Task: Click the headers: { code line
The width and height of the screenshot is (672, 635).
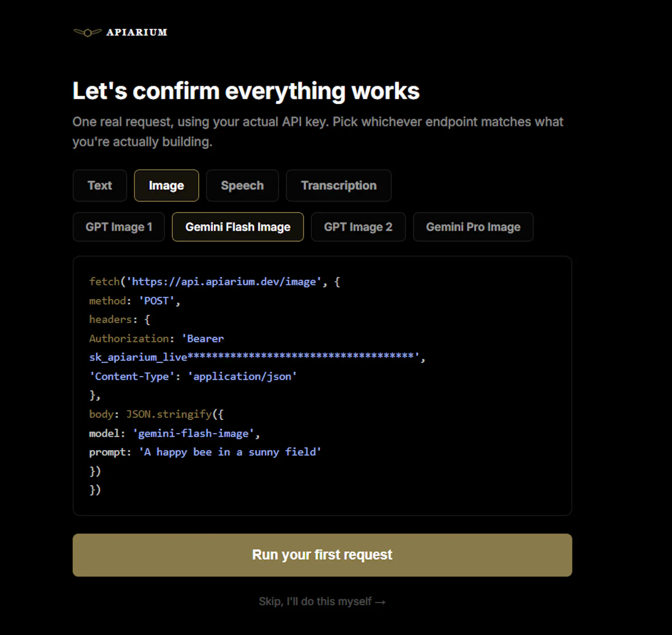Action: coord(120,320)
